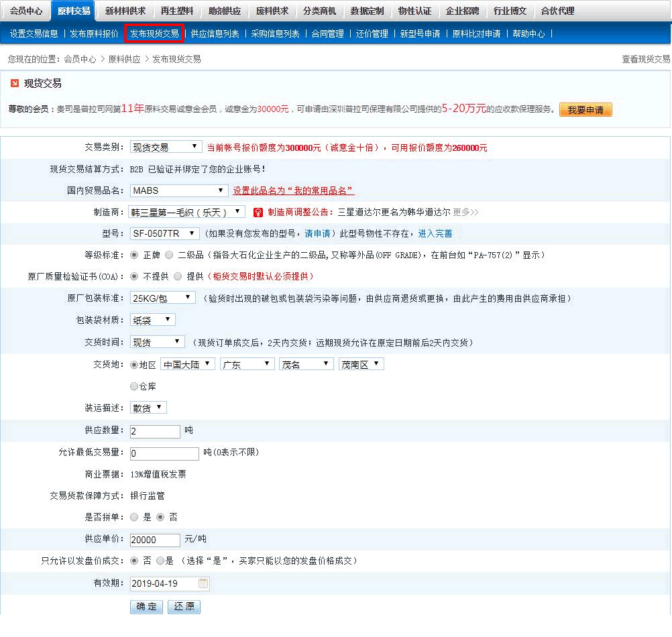Image resolution: width=672 pixels, height=637 pixels.
Task: Open 发布现货交易 submenu item
Action: [x=154, y=34]
